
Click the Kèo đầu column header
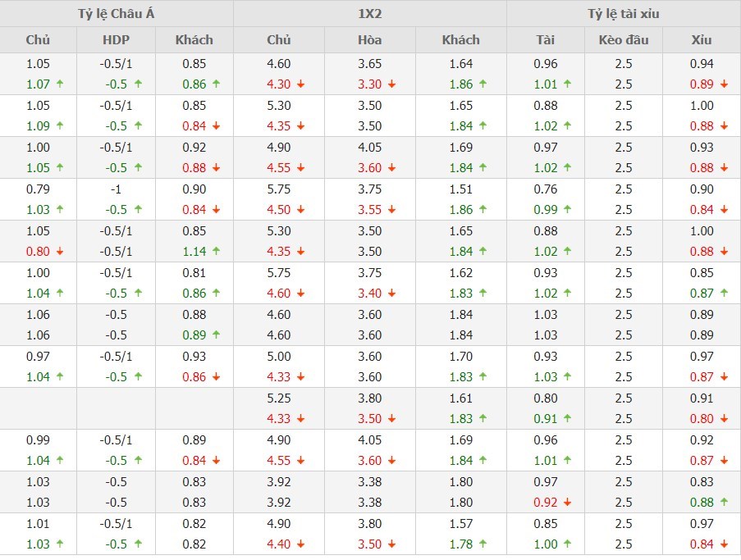(x=624, y=39)
